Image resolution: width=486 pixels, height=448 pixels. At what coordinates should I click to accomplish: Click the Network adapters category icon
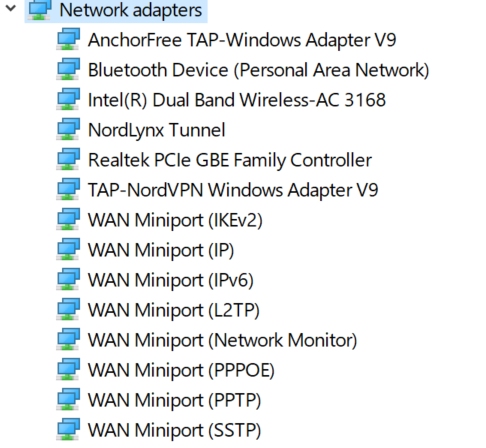coord(40,10)
